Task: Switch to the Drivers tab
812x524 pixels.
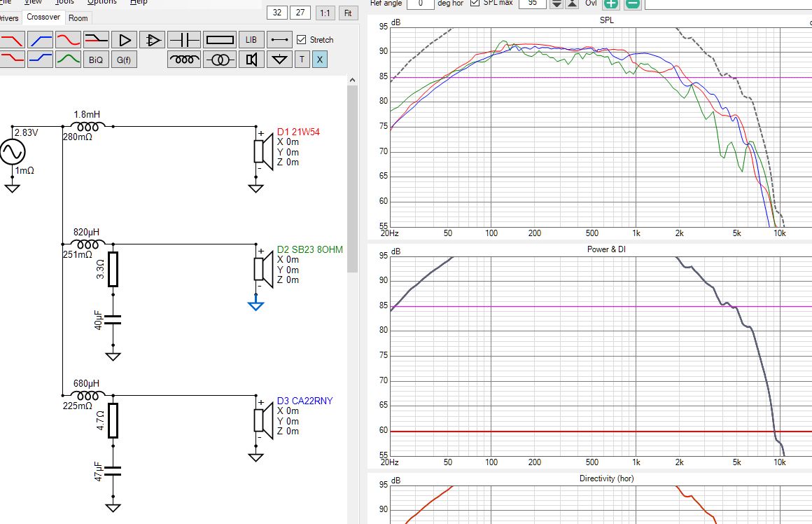Action: pos(9,18)
